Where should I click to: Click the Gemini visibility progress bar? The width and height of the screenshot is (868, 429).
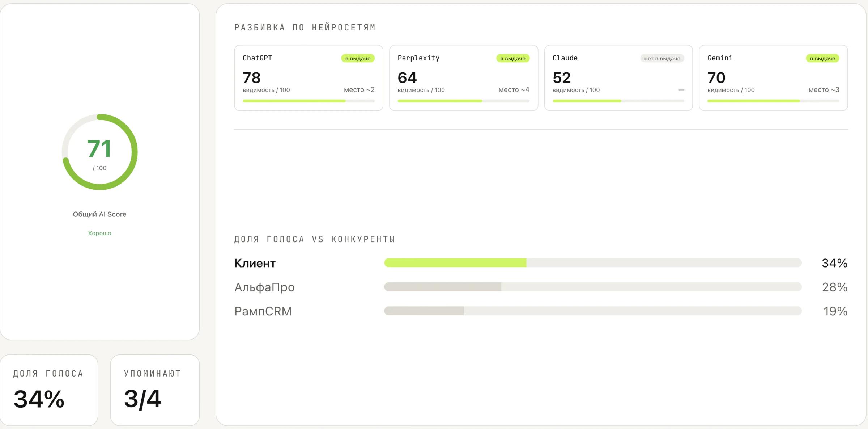(773, 101)
